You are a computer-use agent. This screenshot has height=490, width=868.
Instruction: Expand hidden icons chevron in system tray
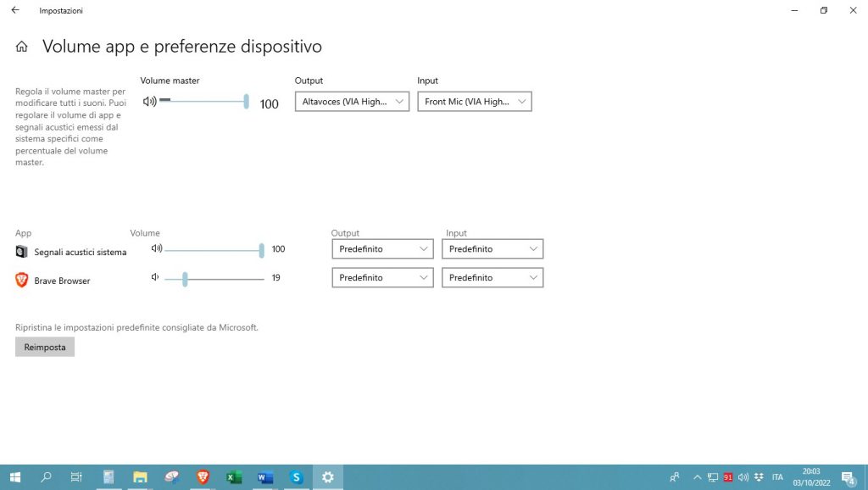[697, 477]
